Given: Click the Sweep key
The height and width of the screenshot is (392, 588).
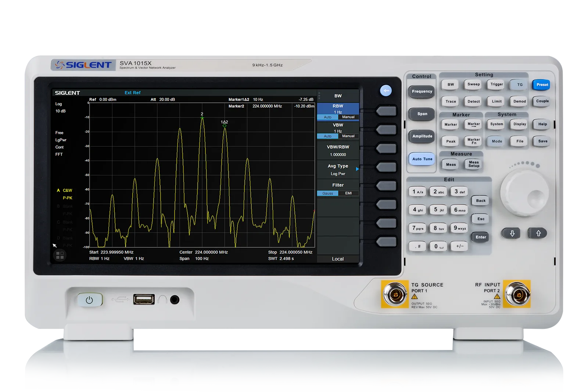Looking at the screenshot, I should click(x=473, y=84).
